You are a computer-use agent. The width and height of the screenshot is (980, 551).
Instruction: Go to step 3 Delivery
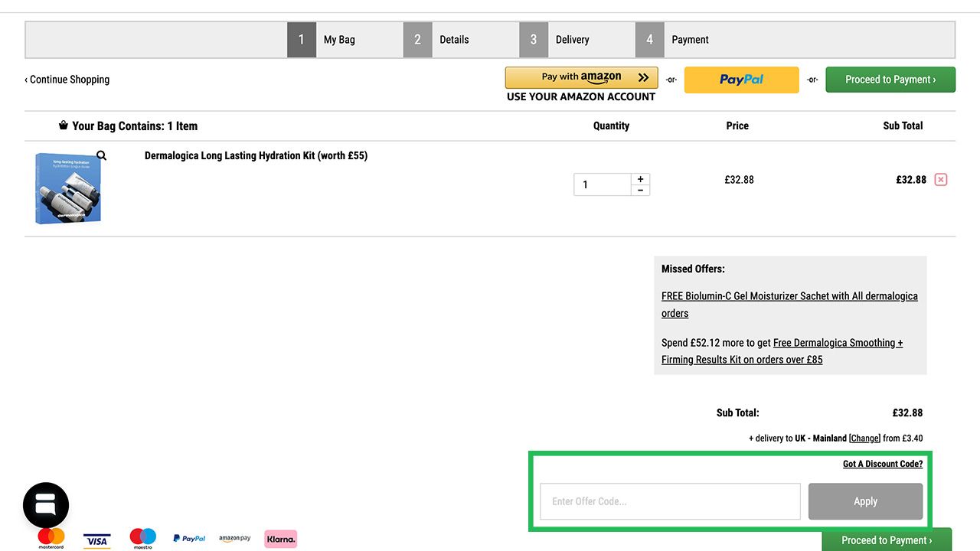555,40
